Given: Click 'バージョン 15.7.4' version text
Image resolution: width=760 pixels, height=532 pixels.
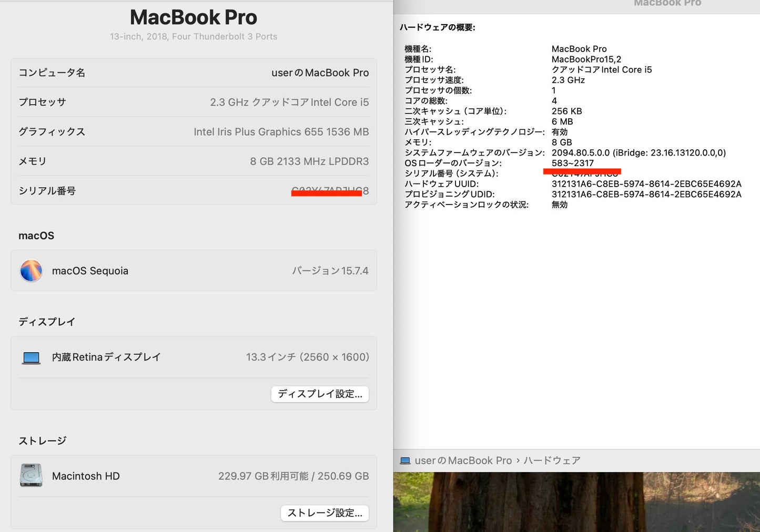Looking at the screenshot, I should 330,271.
